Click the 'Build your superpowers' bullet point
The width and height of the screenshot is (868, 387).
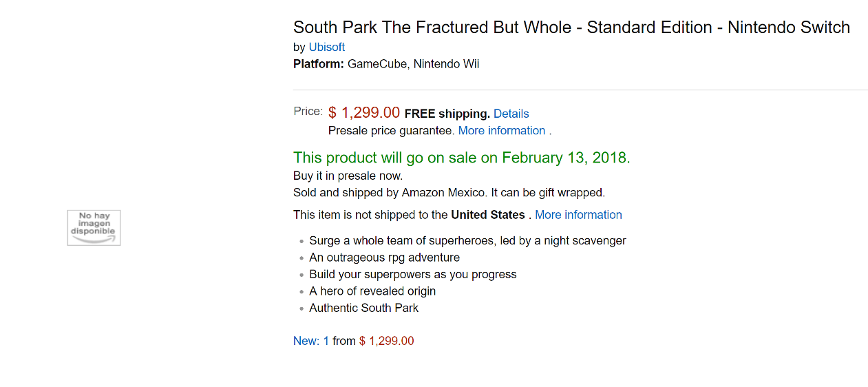pos(412,274)
